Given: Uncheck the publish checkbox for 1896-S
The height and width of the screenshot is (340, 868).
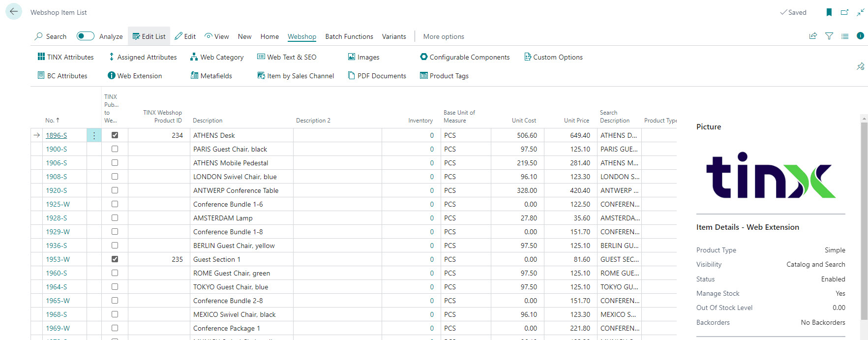Looking at the screenshot, I should [115, 135].
